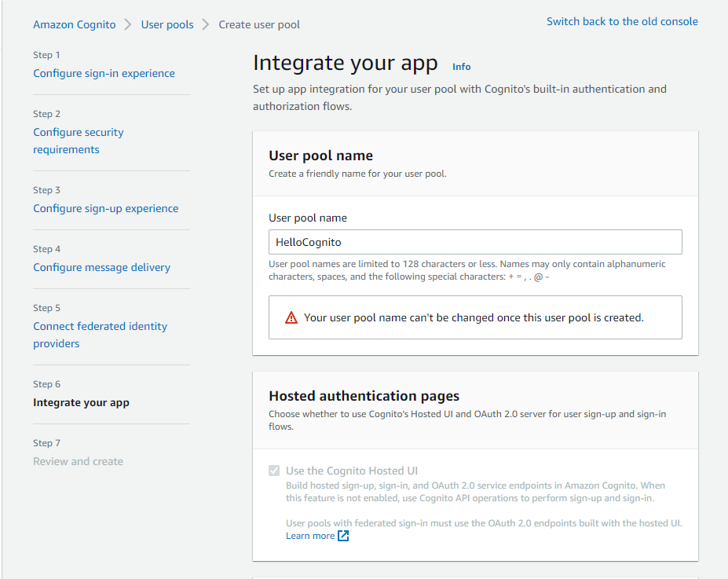728x579 pixels.
Task: Click the Learn more link
Action: coord(310,536)
